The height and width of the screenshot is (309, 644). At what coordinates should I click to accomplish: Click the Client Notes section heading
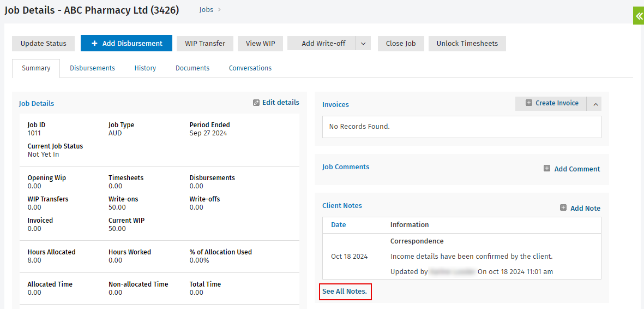pyautogui.click(x=342, y=205)
